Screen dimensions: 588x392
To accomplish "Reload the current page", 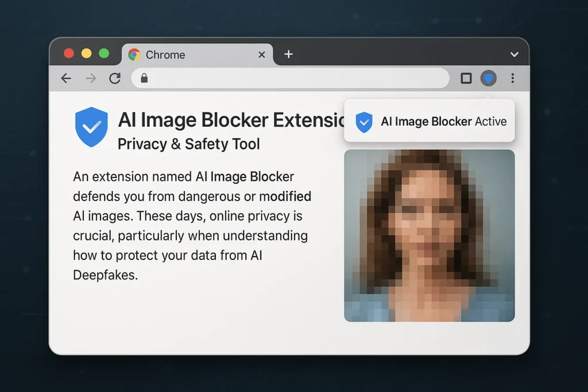I will click(114, 78).
